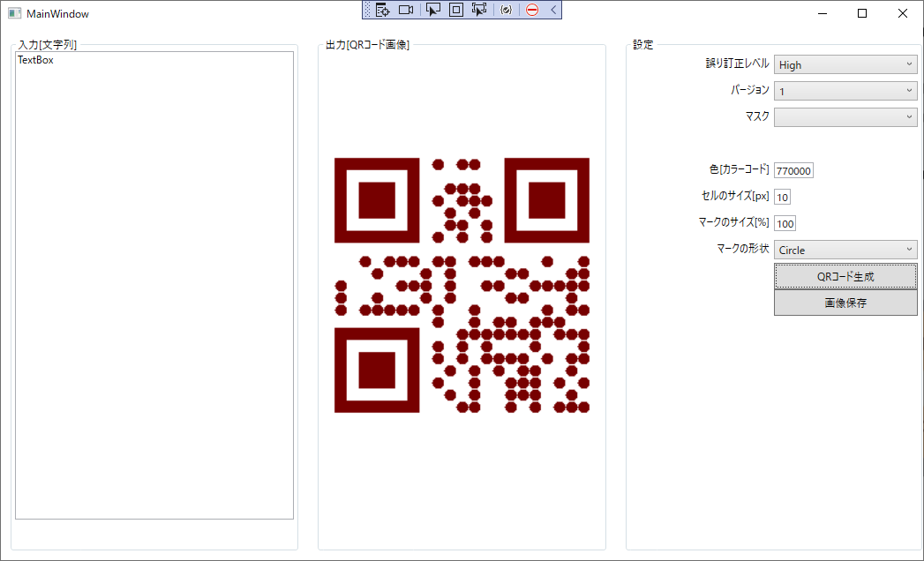Expand the バージョン dropdown set to 1
Image resolution: width=924 pixels, height=561 pixels.
(845, 90)
